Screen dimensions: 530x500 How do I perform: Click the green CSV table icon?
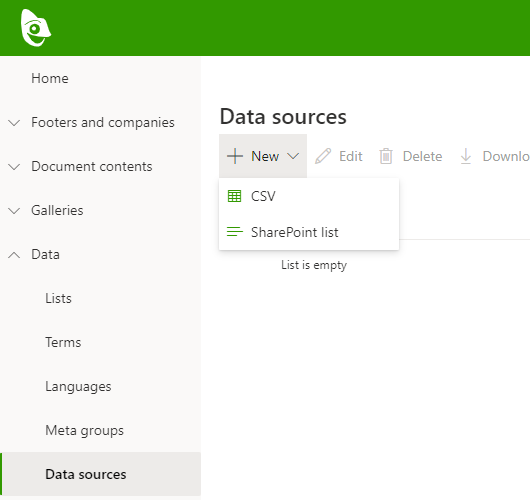click(235, 196)
